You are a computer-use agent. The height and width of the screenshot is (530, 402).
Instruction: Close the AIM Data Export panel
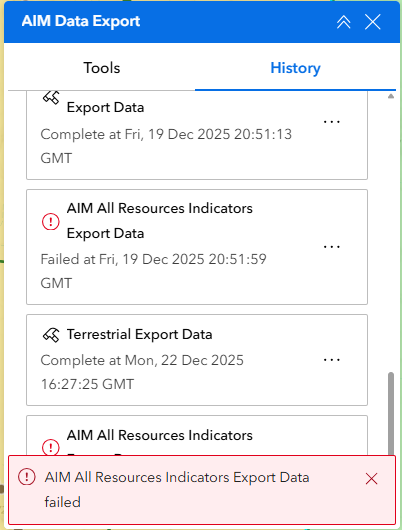click(x=373, y=22)
